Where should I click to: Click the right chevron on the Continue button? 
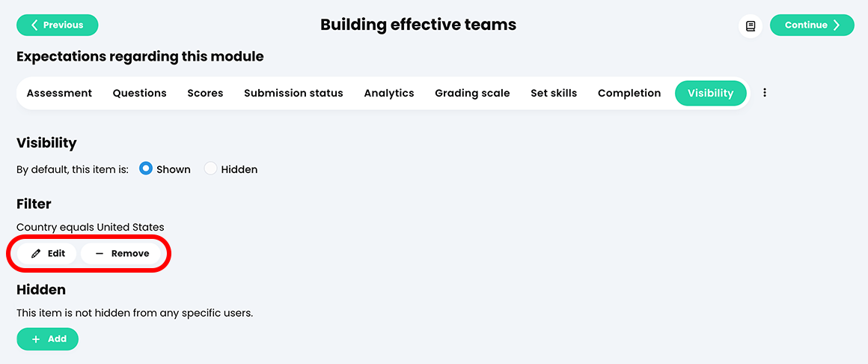(837, 25)
